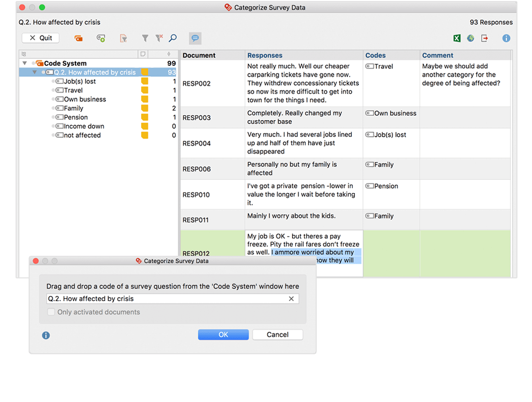Click the Travel code tag in RESP002 row
The image size is (532, 402).
(x=379, y=66)
